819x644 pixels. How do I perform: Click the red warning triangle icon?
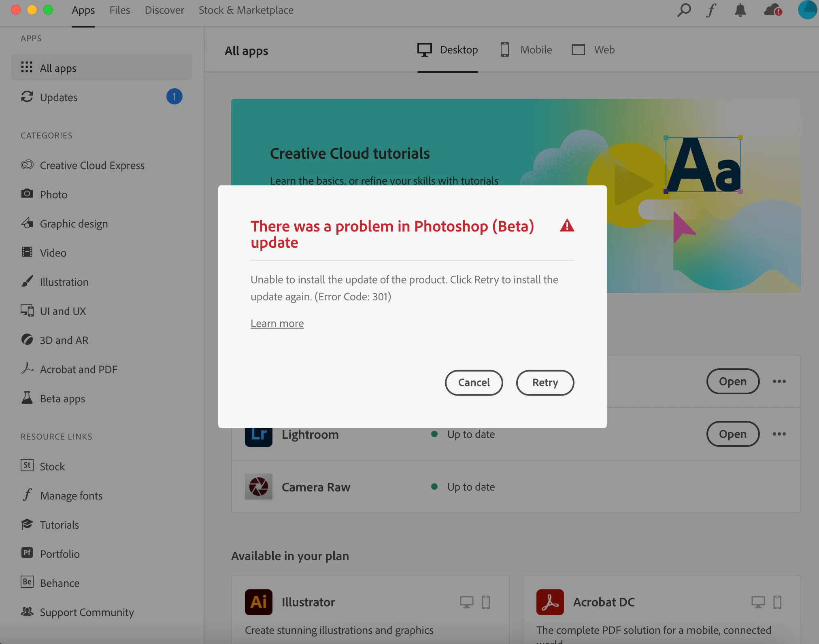(x=567, y=225)
